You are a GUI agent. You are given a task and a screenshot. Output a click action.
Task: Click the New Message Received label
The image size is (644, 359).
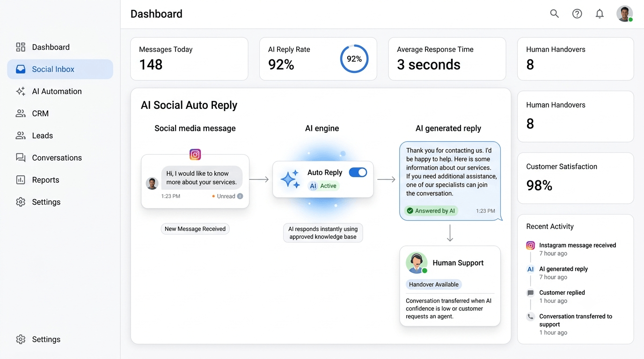coord(195,229)
